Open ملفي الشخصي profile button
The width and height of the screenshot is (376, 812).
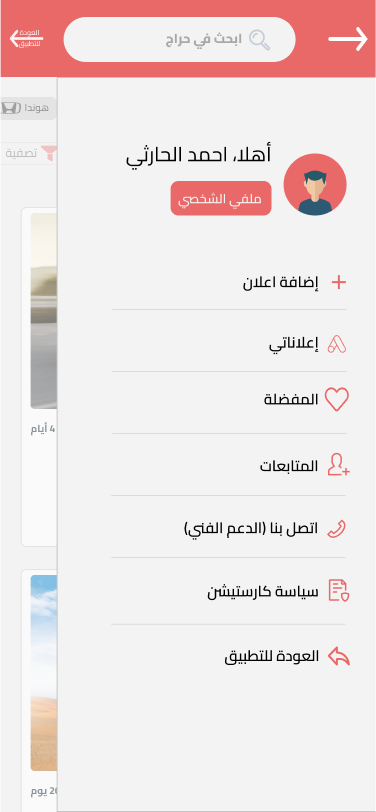(221, 198)
